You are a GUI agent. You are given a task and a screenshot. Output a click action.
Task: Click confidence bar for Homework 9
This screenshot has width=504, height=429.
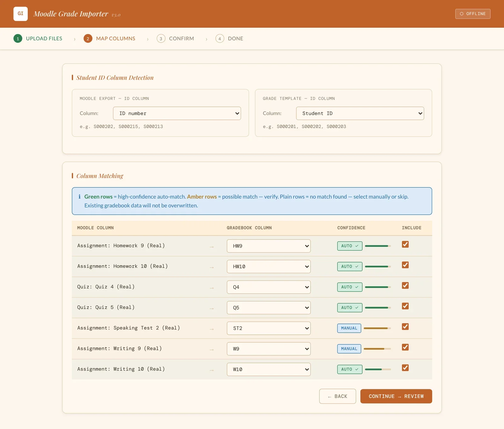[378, 246]
